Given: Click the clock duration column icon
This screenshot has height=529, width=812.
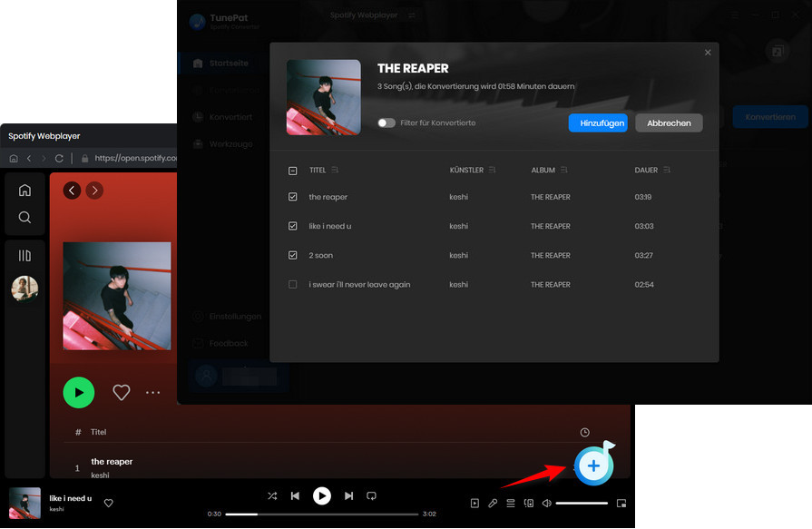Looking at the screenshot, I should coord(584,432).
